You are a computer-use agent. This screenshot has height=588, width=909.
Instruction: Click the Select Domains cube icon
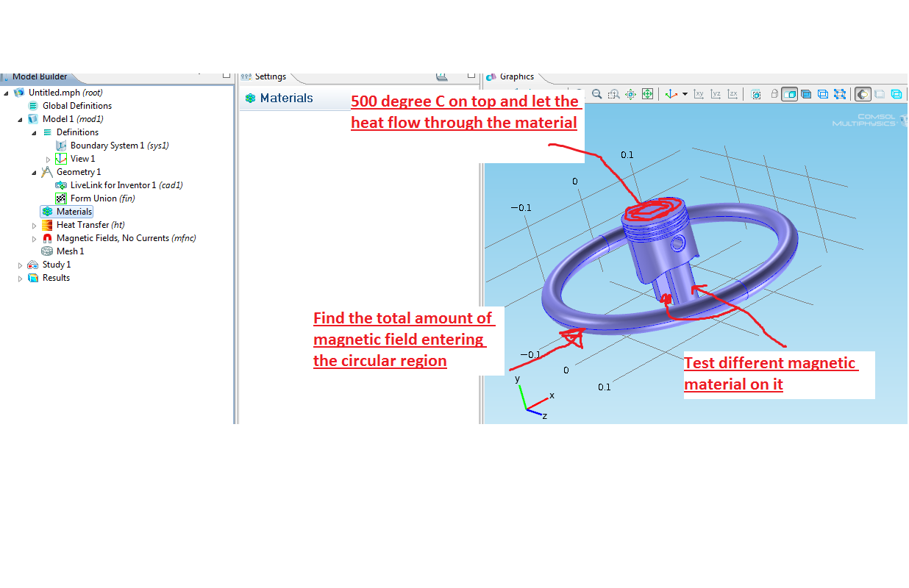pyautogui.click(x=806, y=94)
